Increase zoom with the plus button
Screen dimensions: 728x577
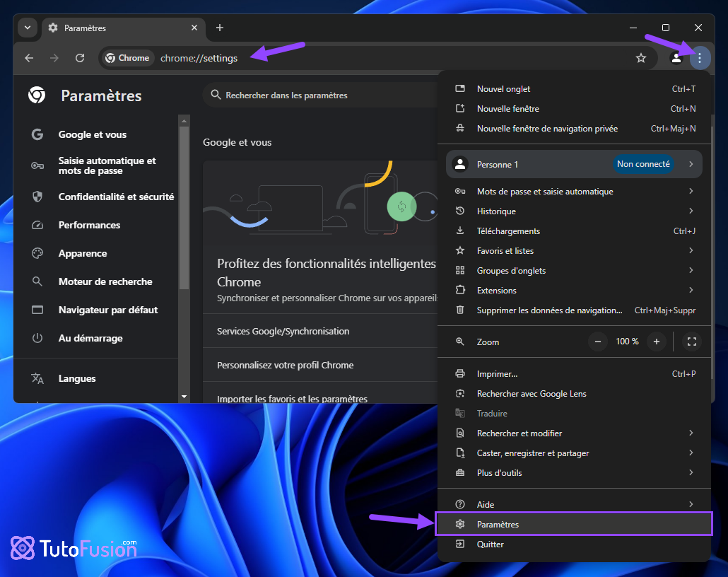point(657,342)
